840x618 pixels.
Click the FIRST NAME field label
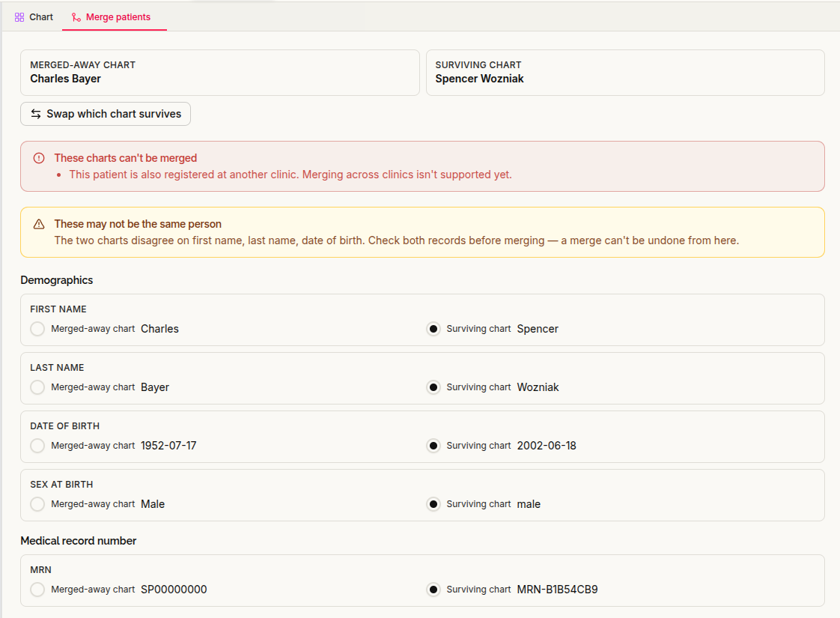pos(58,309)
